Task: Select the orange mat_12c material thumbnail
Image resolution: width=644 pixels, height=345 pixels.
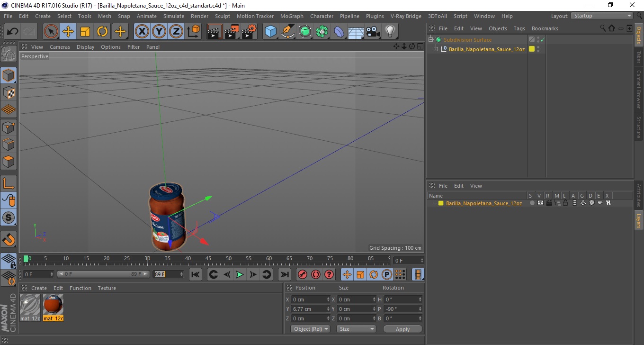Action: pos(53,305)
